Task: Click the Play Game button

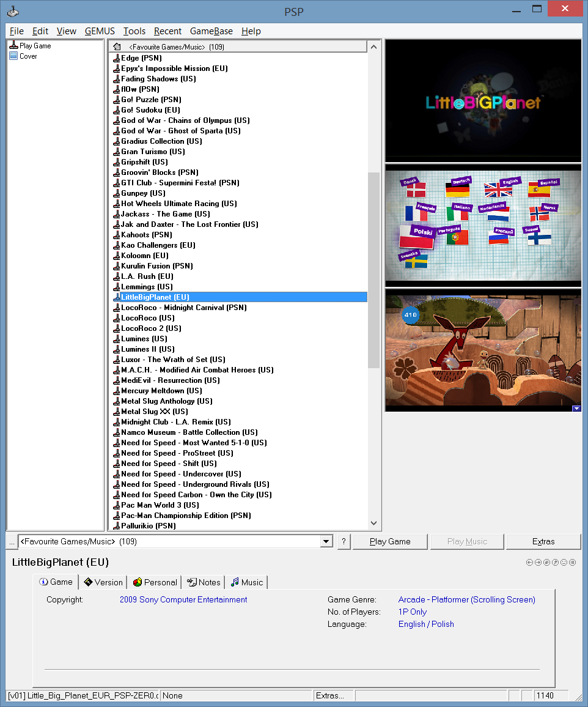Action: tap(390, 541)
